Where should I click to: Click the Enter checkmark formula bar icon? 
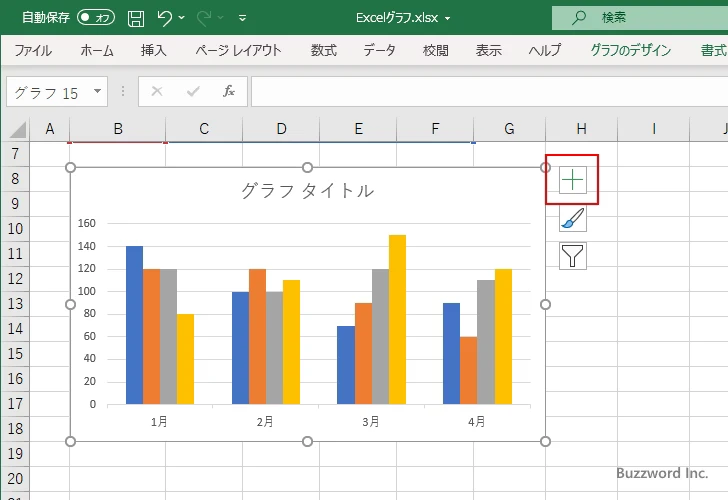[193, 91]
